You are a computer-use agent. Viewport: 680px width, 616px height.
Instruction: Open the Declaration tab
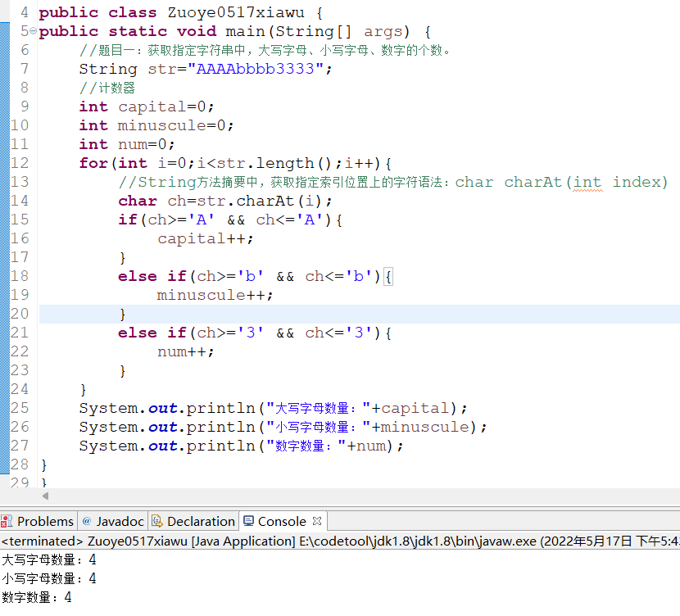point(193,521)
